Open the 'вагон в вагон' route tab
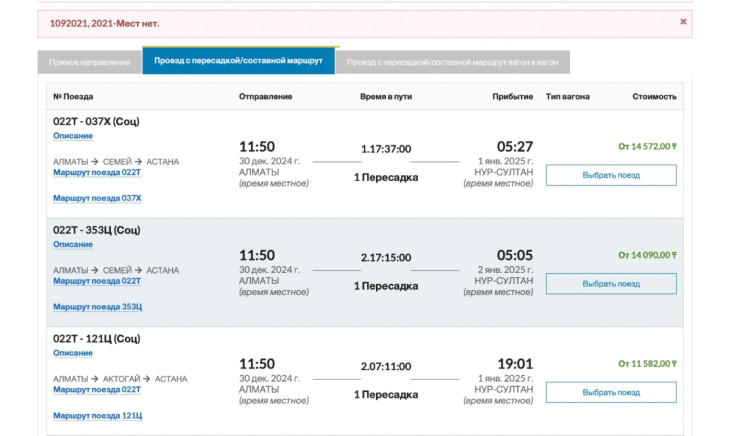The width and height of the screenshot is (740, 436). pyautogui.click(x=454, y=62)
